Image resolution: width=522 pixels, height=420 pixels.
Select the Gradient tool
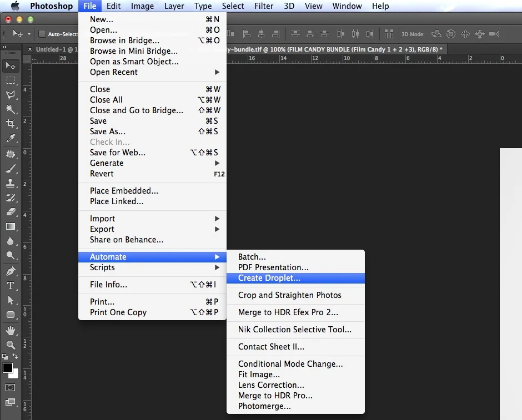[x=11, y=226]
